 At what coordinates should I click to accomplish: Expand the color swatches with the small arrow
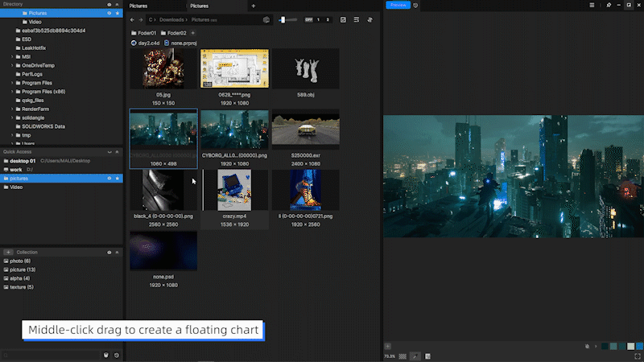tap(596, 347)
